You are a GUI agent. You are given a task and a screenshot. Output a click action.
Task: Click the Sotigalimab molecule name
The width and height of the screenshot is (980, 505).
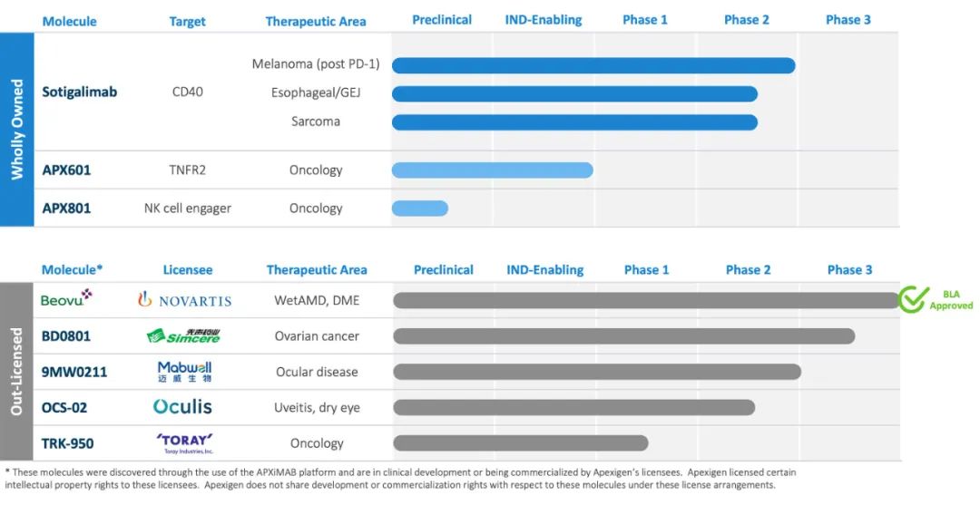pyautogui.click(x=80, y=92)
